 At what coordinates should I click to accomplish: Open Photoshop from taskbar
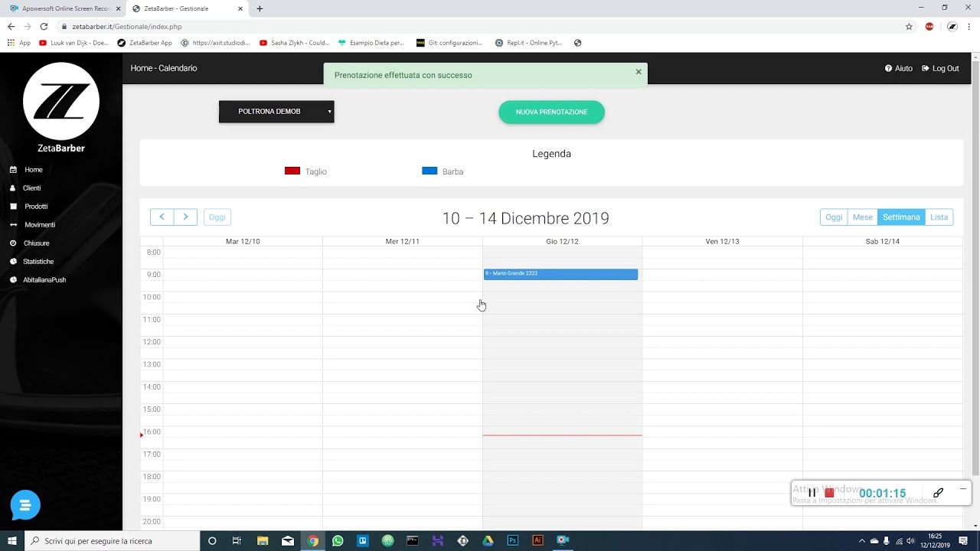coord(513,540)
